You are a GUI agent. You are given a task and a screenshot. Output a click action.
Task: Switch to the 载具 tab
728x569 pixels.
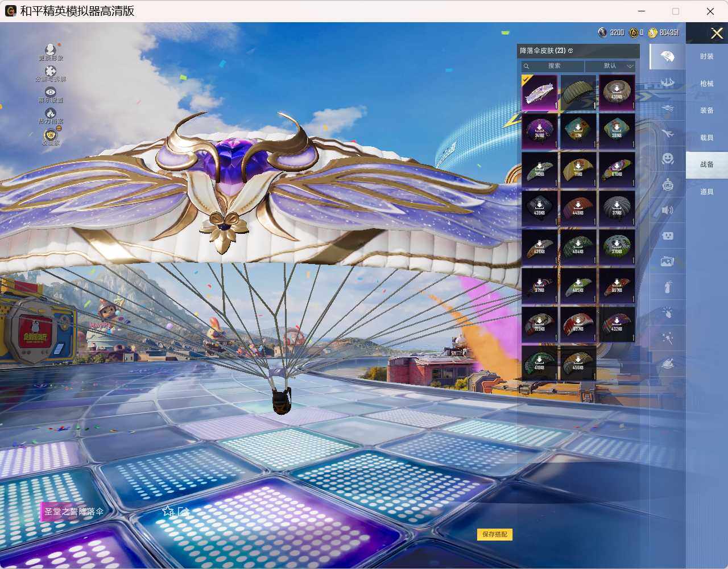[x=707, y=138]
